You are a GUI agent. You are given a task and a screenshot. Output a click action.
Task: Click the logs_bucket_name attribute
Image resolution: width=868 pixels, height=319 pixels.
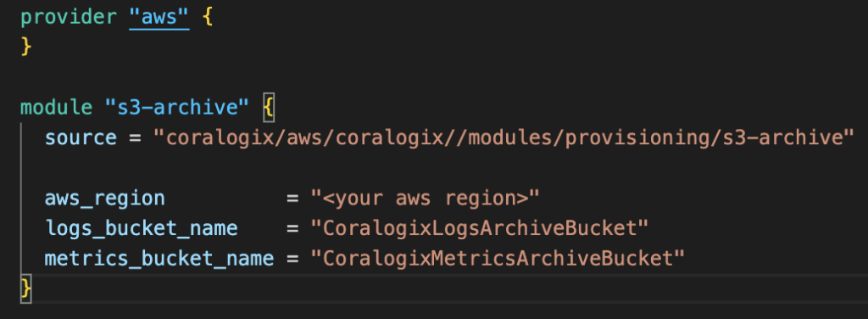[x=142, y=228]
